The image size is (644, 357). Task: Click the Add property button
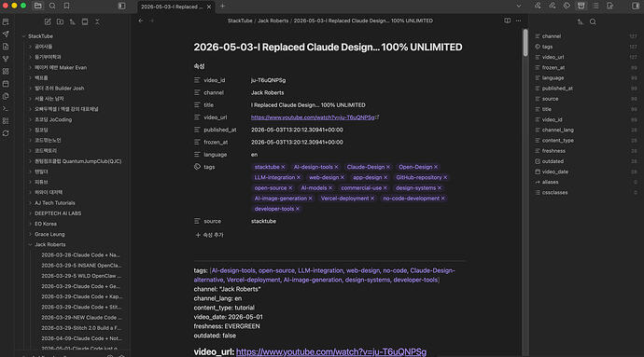tap(209, 235)
